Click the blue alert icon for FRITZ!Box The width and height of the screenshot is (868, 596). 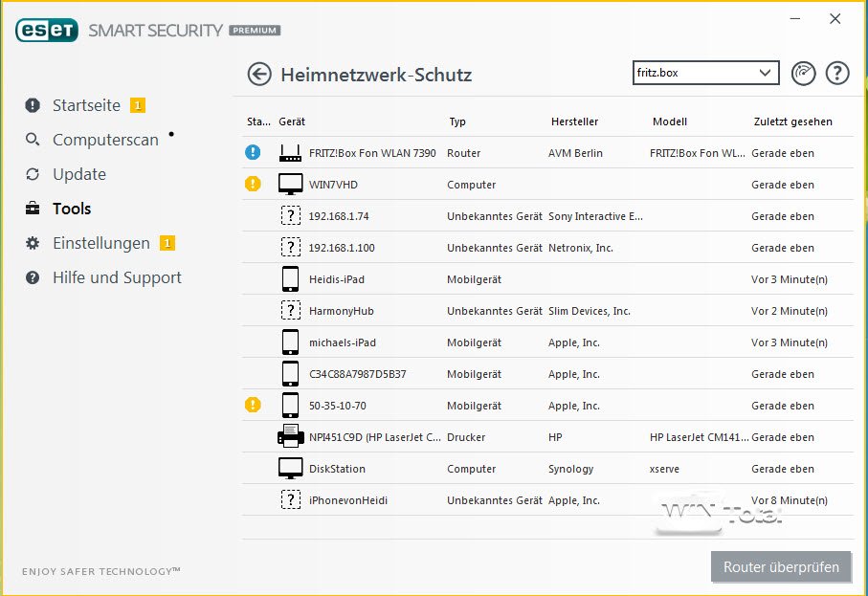[x=253, y=152]
